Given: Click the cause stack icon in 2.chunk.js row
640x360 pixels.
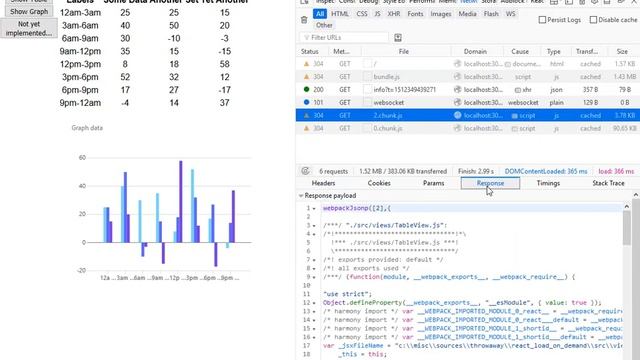Looking at the screenshot, I should point(515,116).
